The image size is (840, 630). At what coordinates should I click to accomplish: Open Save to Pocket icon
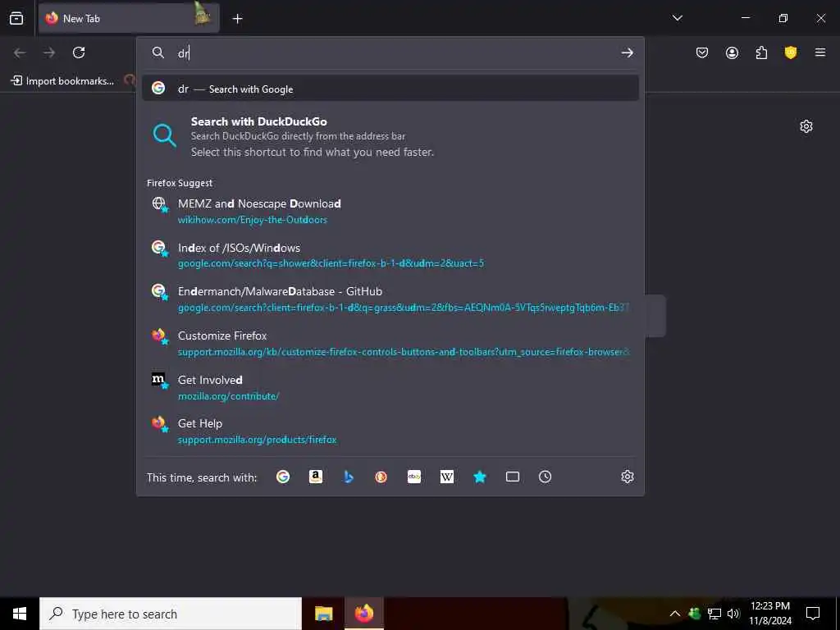pyautogui.click(x=702, y=52)
